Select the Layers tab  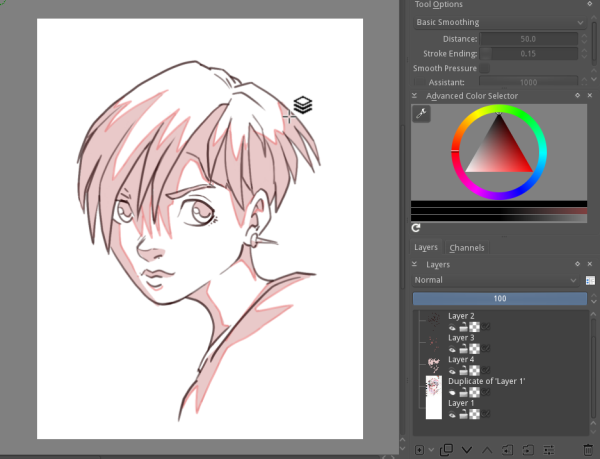426,247
